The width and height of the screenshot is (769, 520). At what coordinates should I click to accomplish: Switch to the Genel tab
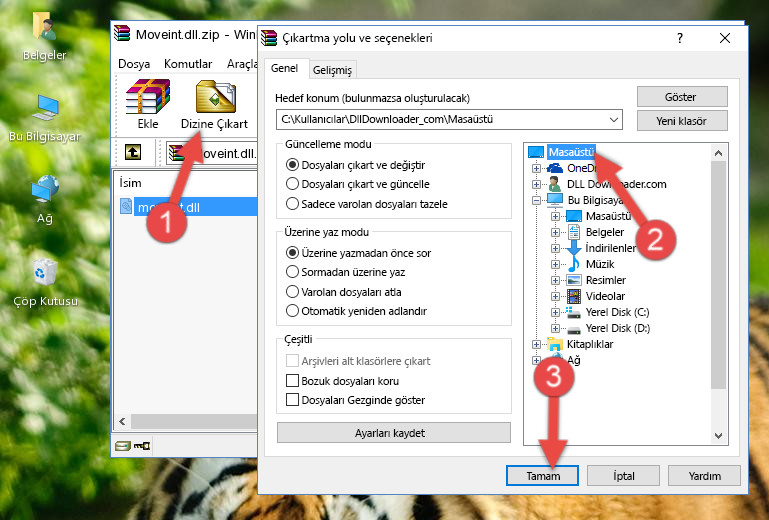tap(284, 68)
